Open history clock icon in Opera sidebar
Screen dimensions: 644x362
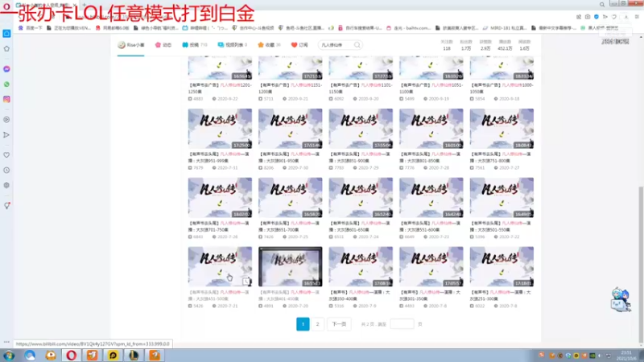pyautogui.click(x=6, y=170)
